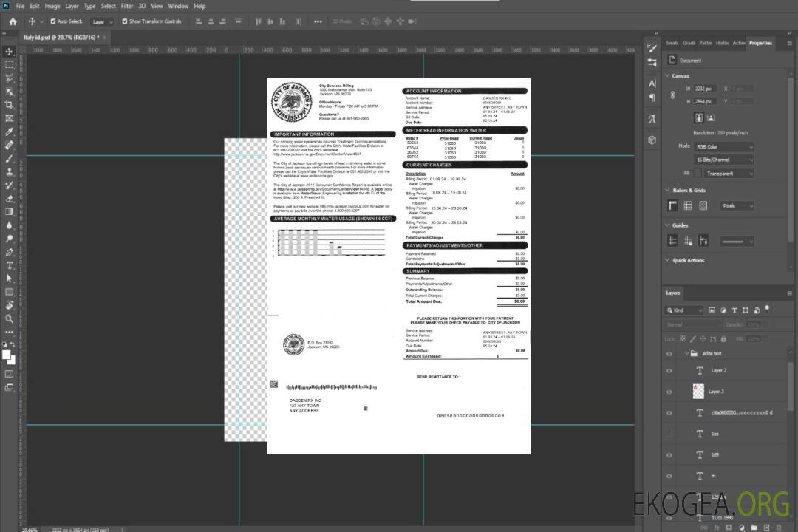Screen dimensions: 798x532
Task: Click the canvas height H field
Action: click(x=705, y=102)
